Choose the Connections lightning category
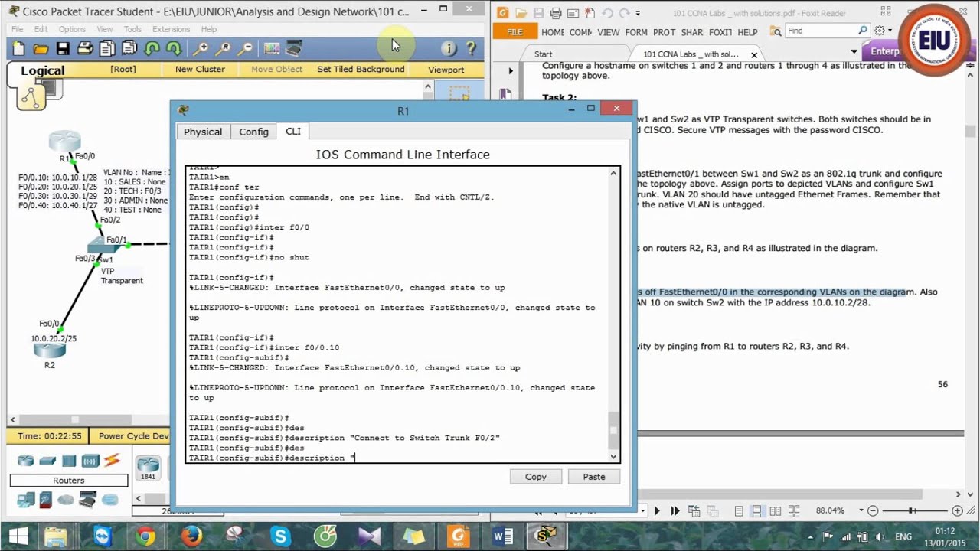The height and width of the screenshot is (551, 980). click(112, 461)
